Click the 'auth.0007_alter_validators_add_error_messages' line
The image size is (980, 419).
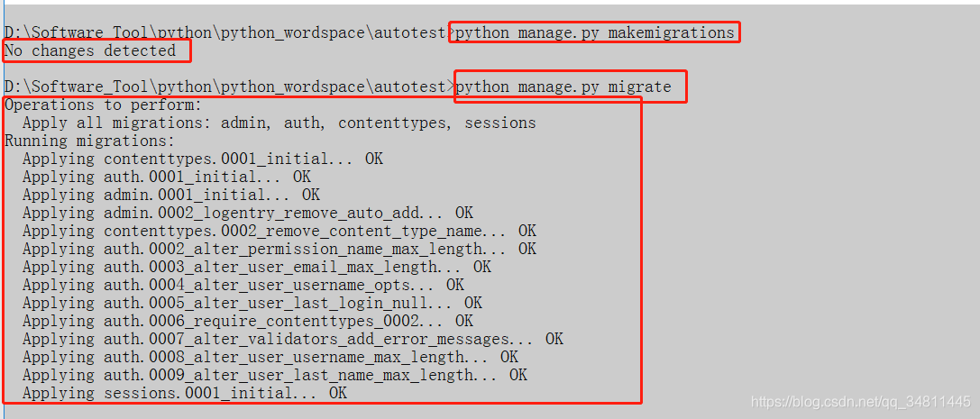point(292,341)
